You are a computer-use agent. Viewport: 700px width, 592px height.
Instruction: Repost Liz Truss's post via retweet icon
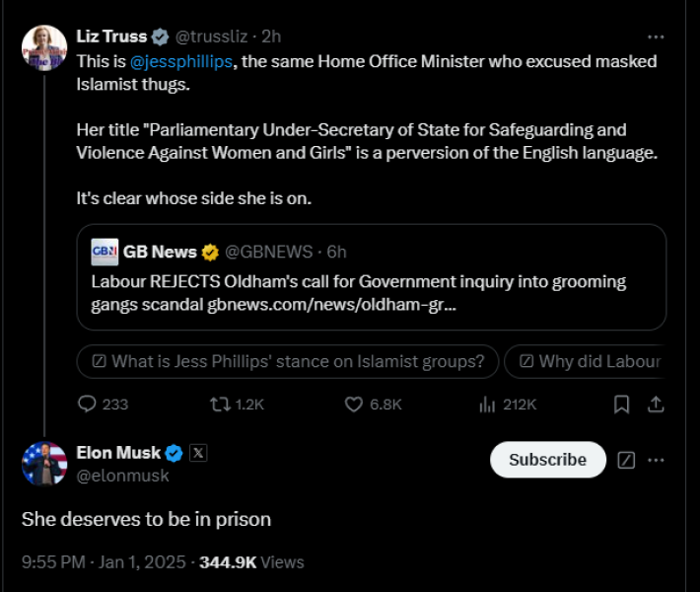click(x=221, y=405)
